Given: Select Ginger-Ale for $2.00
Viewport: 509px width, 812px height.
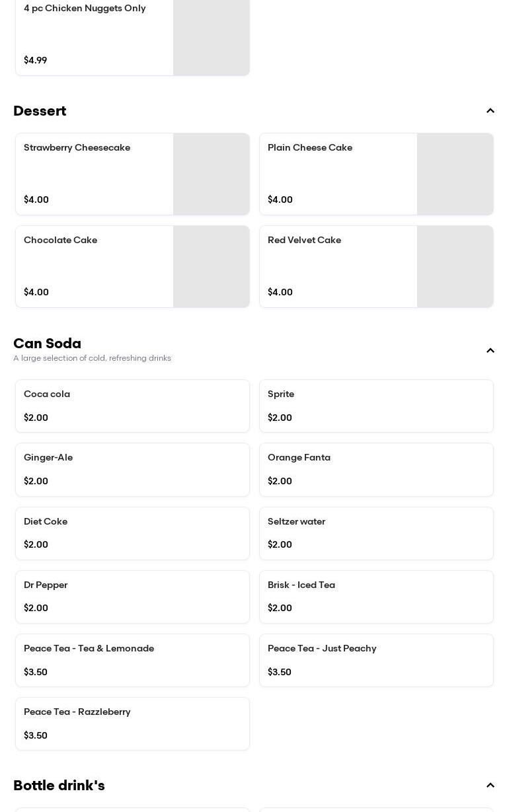Looking at the screenshot, I should coord(132,469).
